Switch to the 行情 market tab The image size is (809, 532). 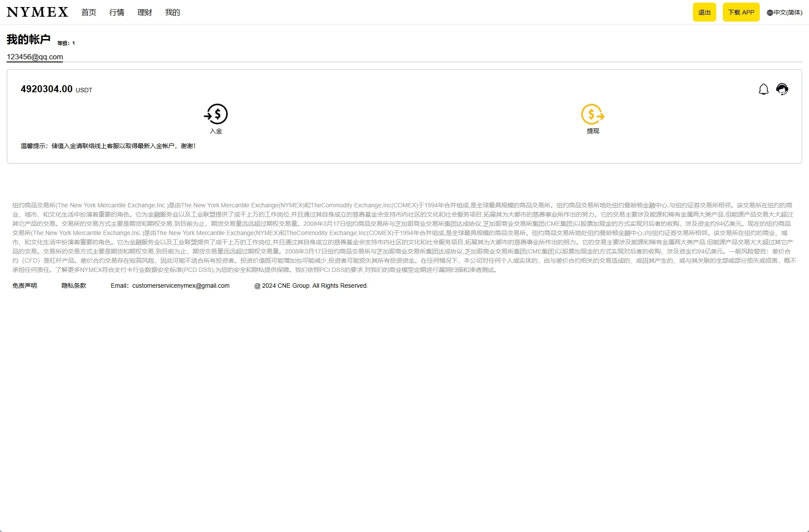[116, 12]
